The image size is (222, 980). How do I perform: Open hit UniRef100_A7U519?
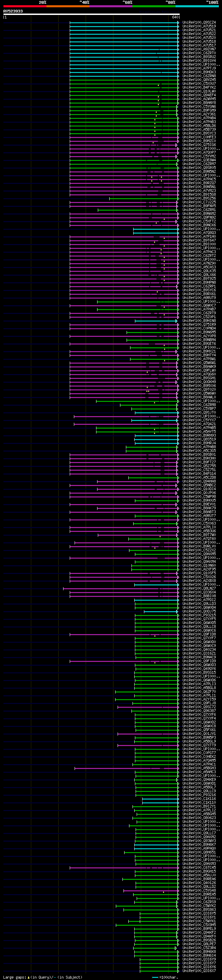(199, 26)
